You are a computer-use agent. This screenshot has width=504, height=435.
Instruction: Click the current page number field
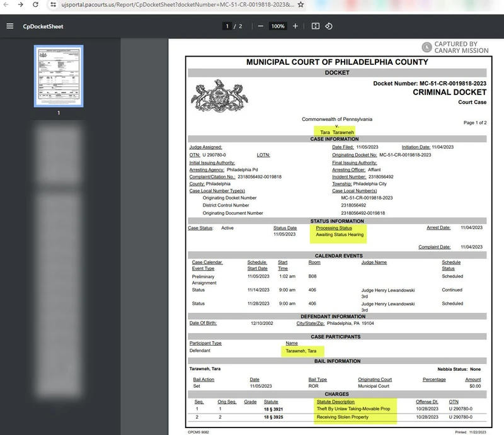tap(227, 26)
